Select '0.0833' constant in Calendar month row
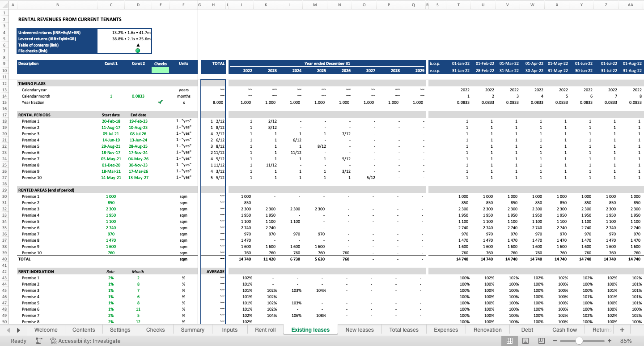644x346 pixels. [138, 96]
